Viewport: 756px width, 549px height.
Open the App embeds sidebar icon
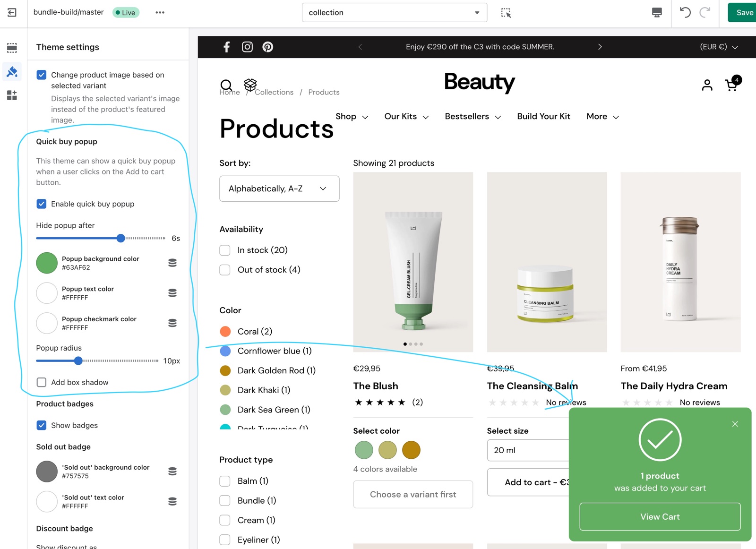[x=12, y=95]
